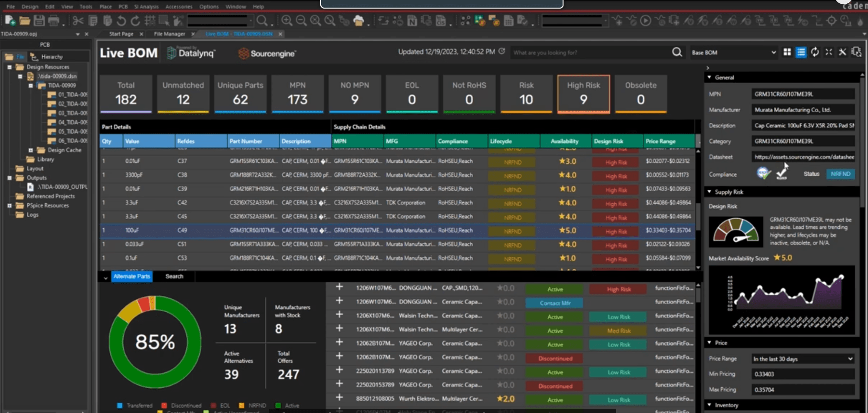This screenshot has width=868, height=413.
Task: Switch to the File Manager tab
Action: point(169,34)
